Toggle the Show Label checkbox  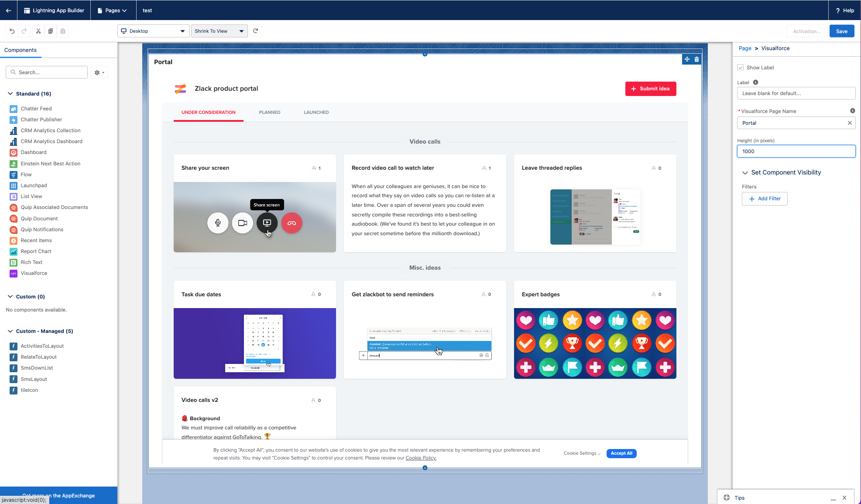tap(741, 68)
